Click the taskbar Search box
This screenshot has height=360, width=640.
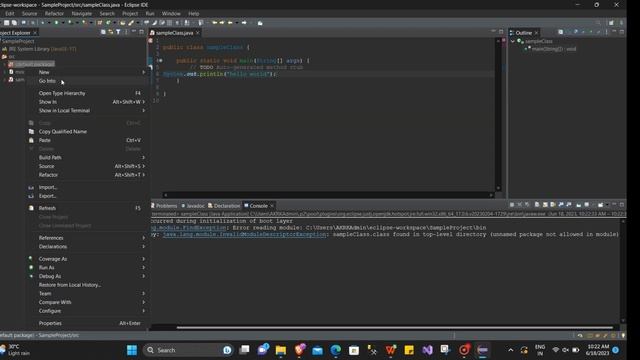[x=187, y=350]
